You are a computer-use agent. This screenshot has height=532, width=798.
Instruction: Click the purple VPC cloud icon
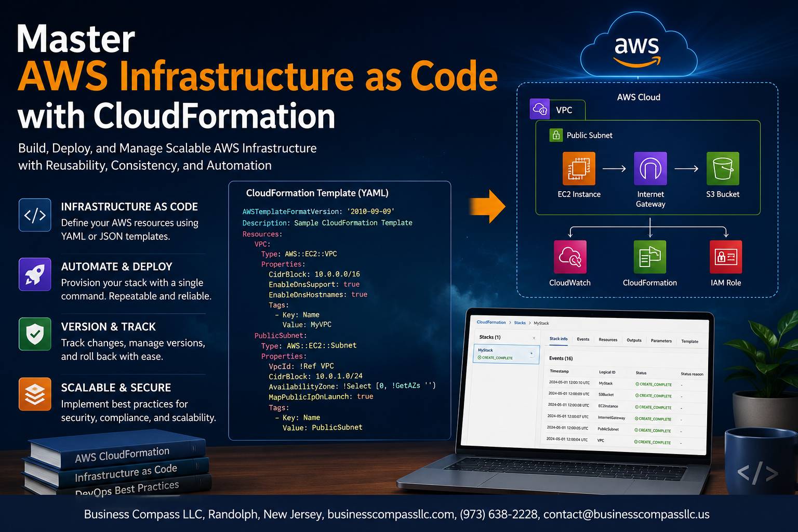click(540, 109)
